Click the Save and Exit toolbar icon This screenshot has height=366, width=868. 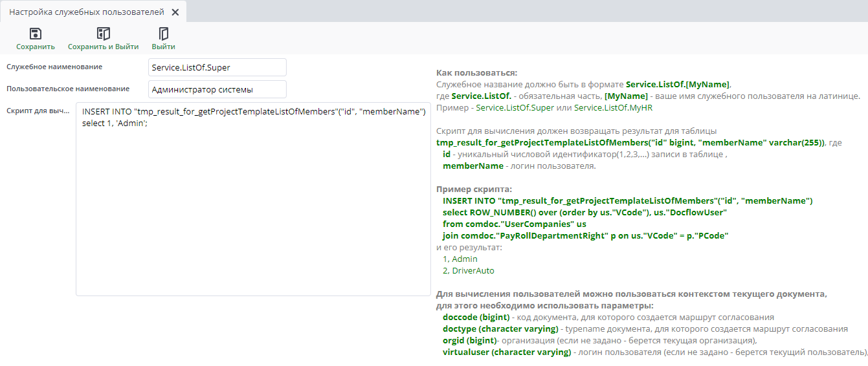tap(103, 34)
